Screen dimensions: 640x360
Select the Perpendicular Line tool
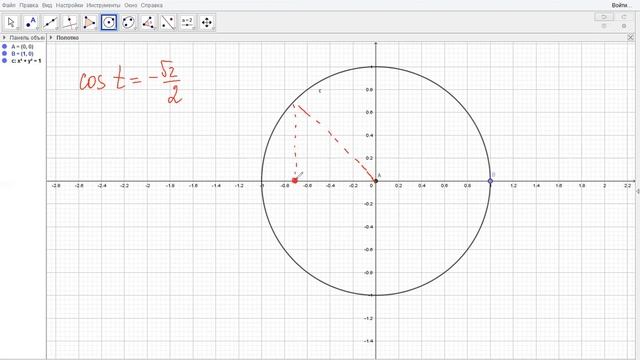point(70,22)
